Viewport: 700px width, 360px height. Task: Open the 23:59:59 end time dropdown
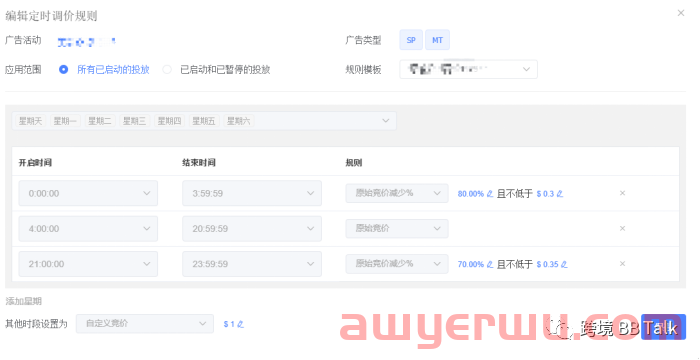[x=252, y=264]
